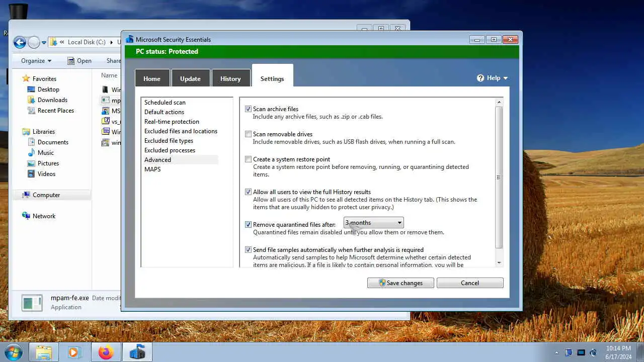The width and height of the screenshot is (644, 362).
Task: Click Name column header in Explorer
Action: pyautogui.click(x=109, y=75)
